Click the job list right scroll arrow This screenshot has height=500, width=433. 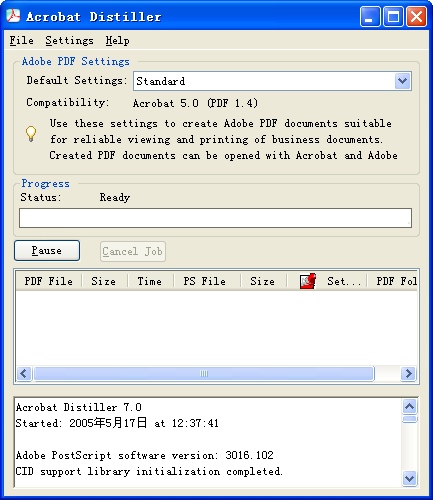(408, 374)
